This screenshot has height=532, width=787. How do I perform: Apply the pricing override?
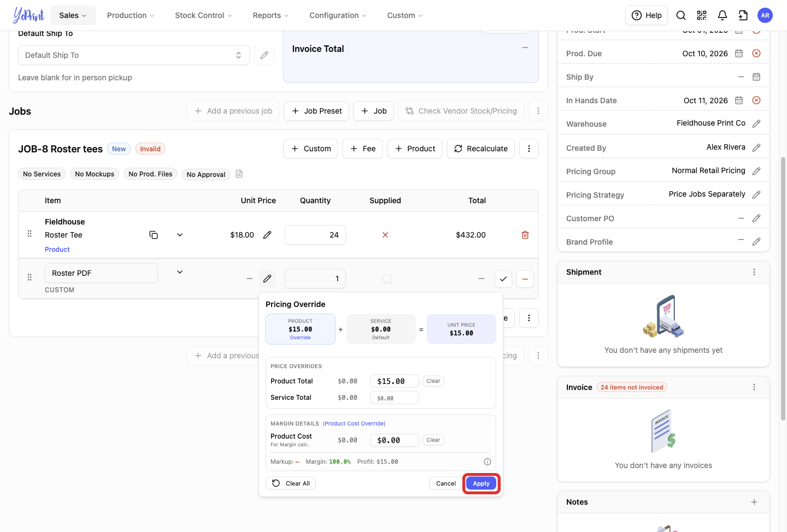[x=481, y=483]
